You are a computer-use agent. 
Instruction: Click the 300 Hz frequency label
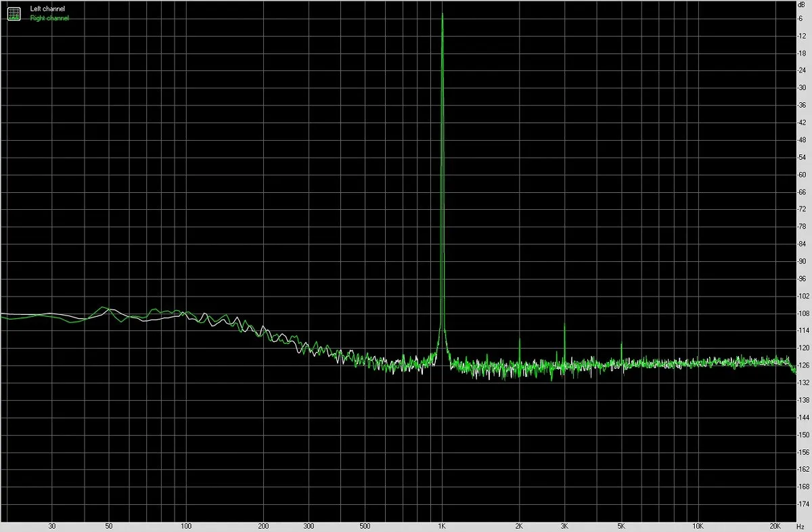pos(308,525)
